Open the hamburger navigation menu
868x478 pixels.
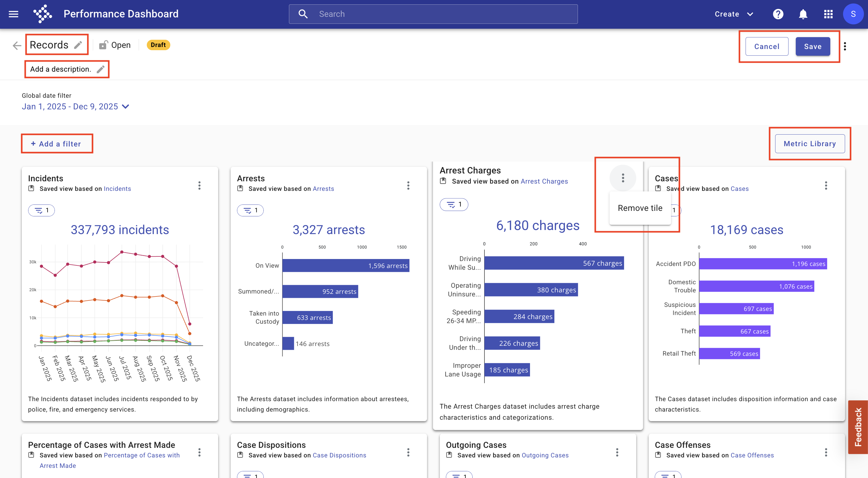coord(13,14)
